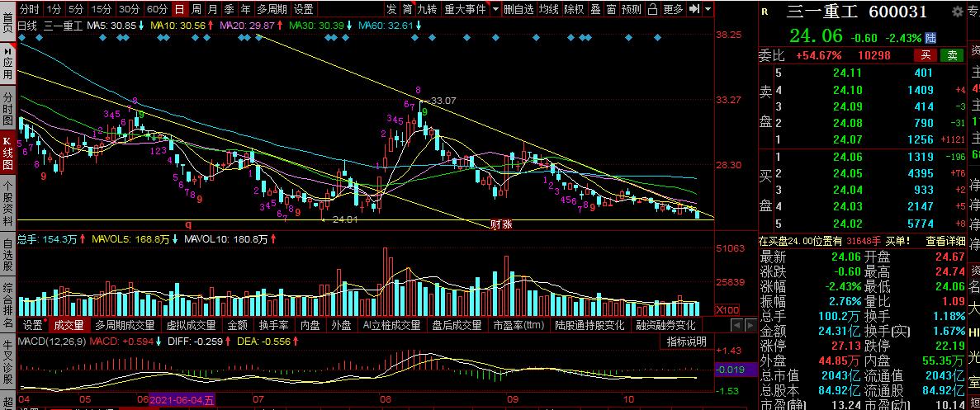Expand MA60 parameter arrow in chart header
980x410 pixels.
click(418, 26)
